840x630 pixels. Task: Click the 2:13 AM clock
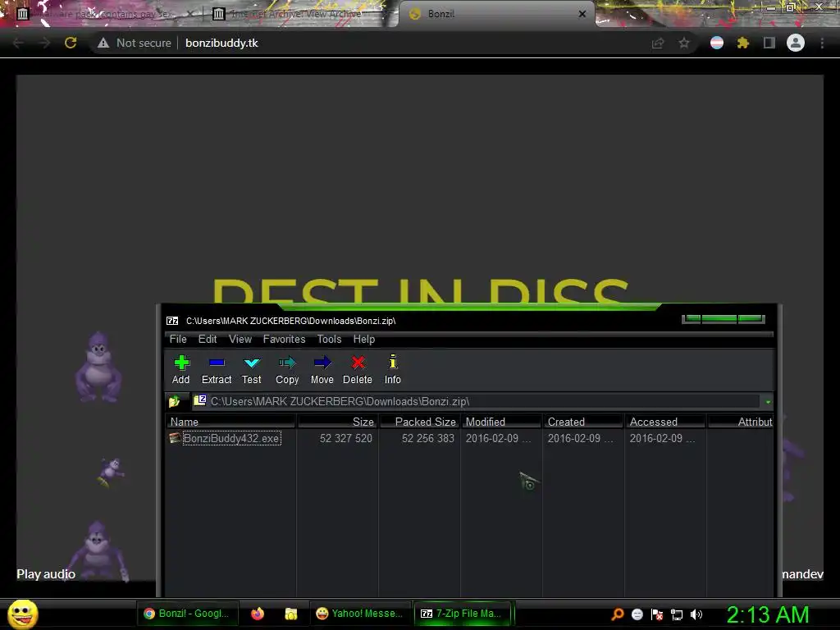coord(768,614)
